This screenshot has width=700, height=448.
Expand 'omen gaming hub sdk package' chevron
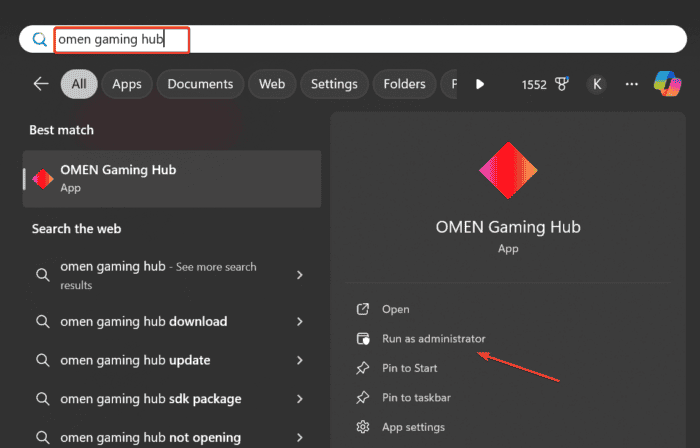click(x=300, y=398)
